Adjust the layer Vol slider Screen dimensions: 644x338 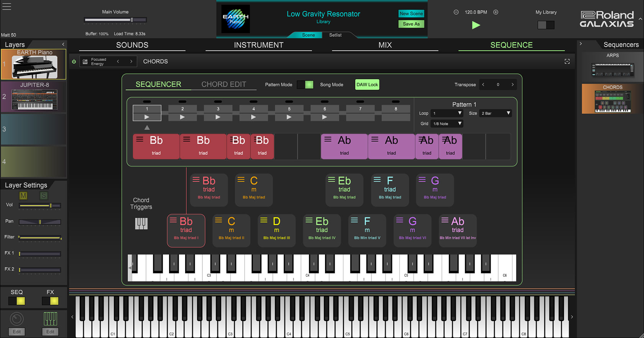point(40,206)
